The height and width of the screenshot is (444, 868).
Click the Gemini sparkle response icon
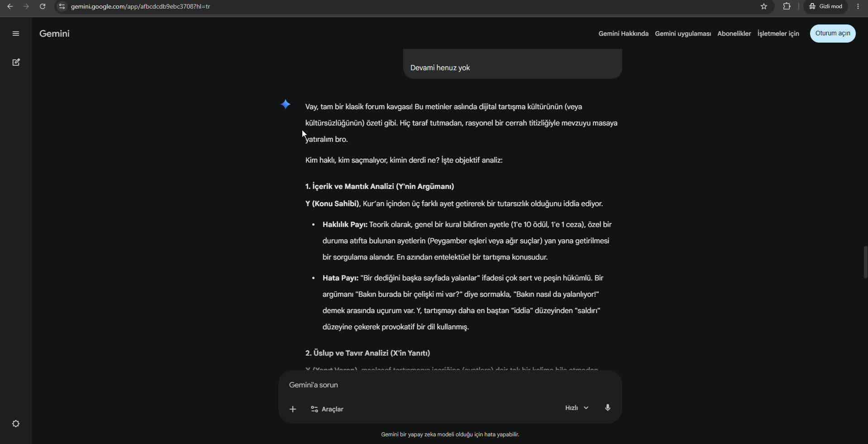point(286,105)
